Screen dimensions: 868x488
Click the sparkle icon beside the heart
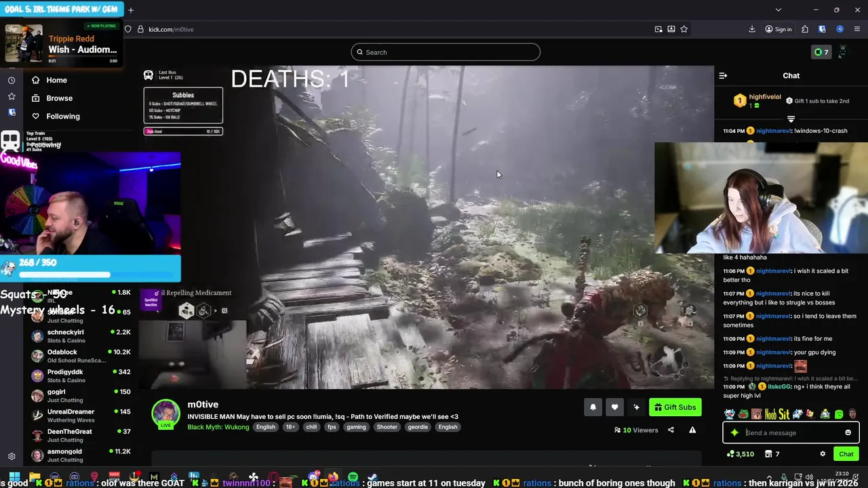[x=636, y=407]
